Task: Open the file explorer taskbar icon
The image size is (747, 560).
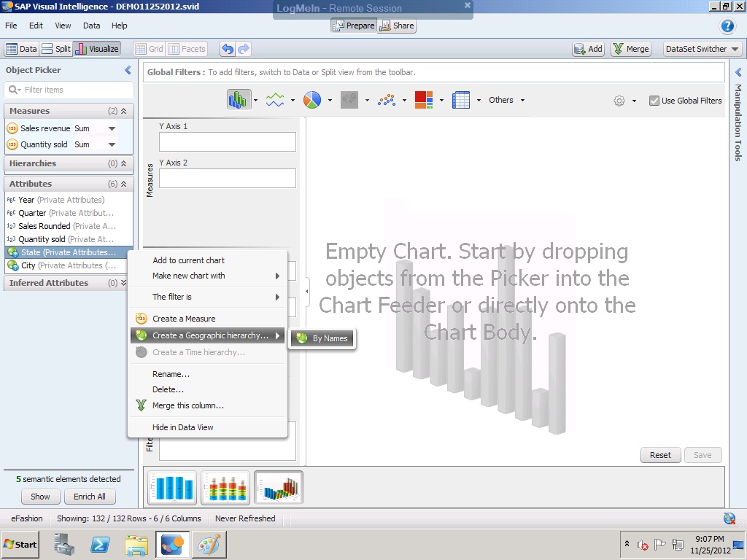Action: [x=136, y=544]
